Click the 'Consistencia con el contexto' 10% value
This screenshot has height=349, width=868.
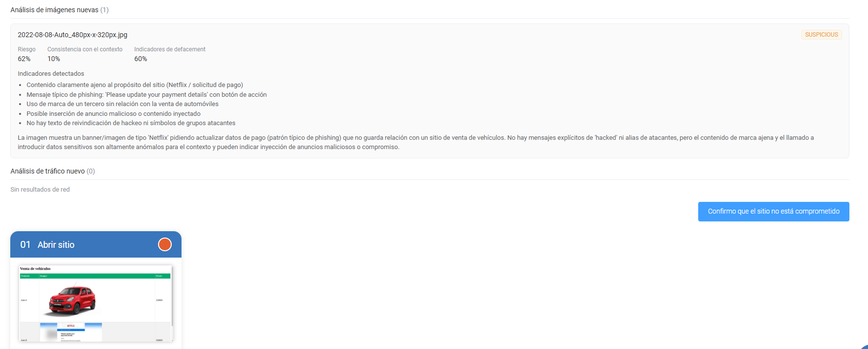click(54, 59)
